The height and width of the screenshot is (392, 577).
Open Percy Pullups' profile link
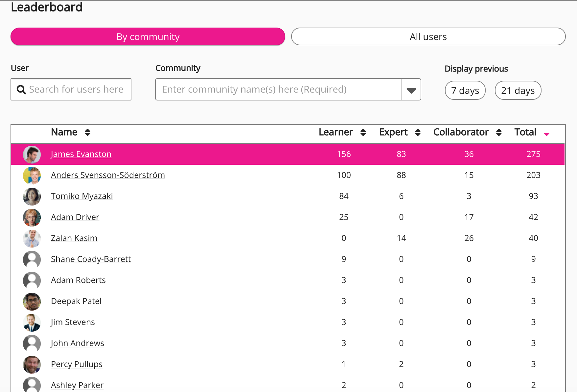tap(77, 364)
